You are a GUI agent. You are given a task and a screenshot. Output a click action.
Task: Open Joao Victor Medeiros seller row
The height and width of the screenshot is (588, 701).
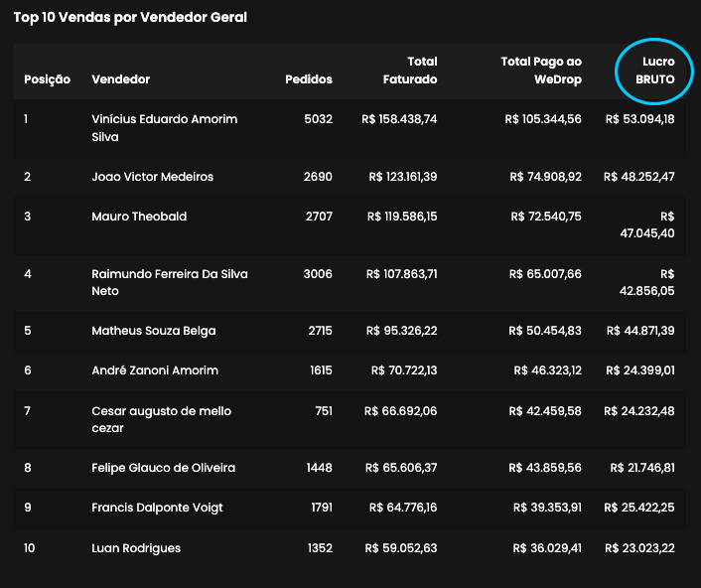coord(152,177)
